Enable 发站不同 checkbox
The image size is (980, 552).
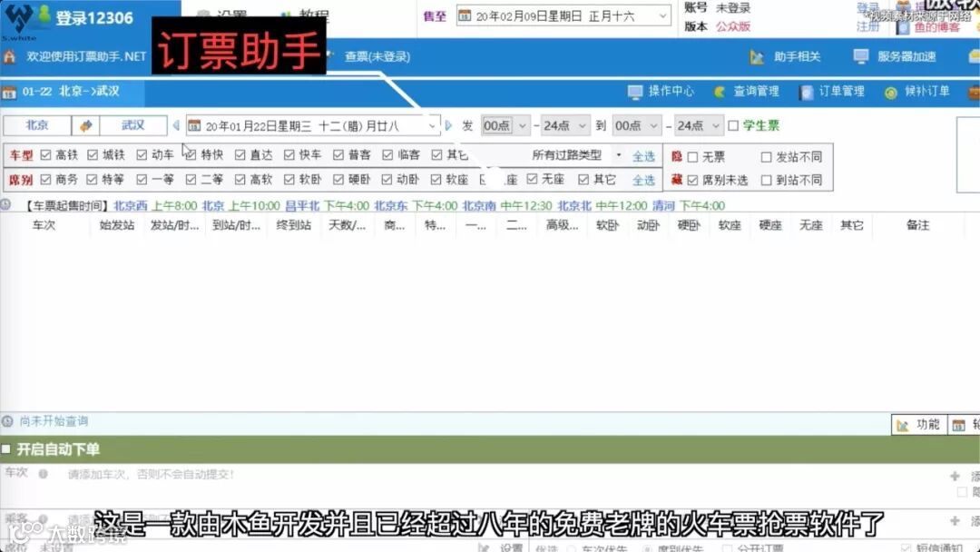click(766, 157)
